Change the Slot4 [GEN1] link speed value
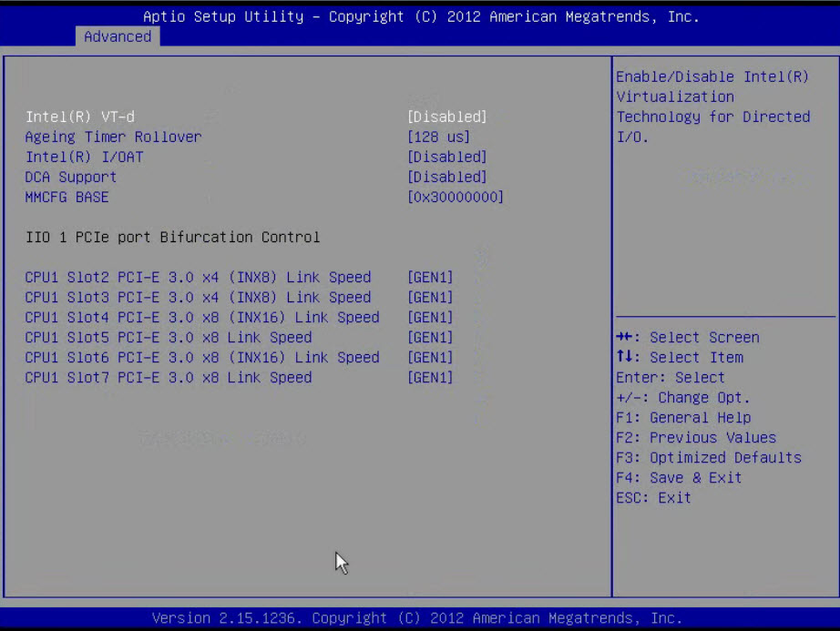 coord(430,318)
